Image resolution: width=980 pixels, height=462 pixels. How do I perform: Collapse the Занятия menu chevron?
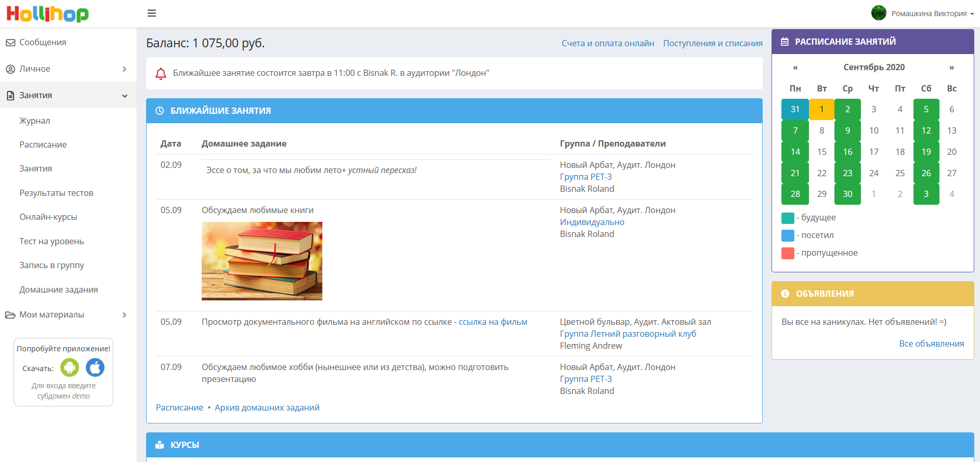(x=125, y=96)
